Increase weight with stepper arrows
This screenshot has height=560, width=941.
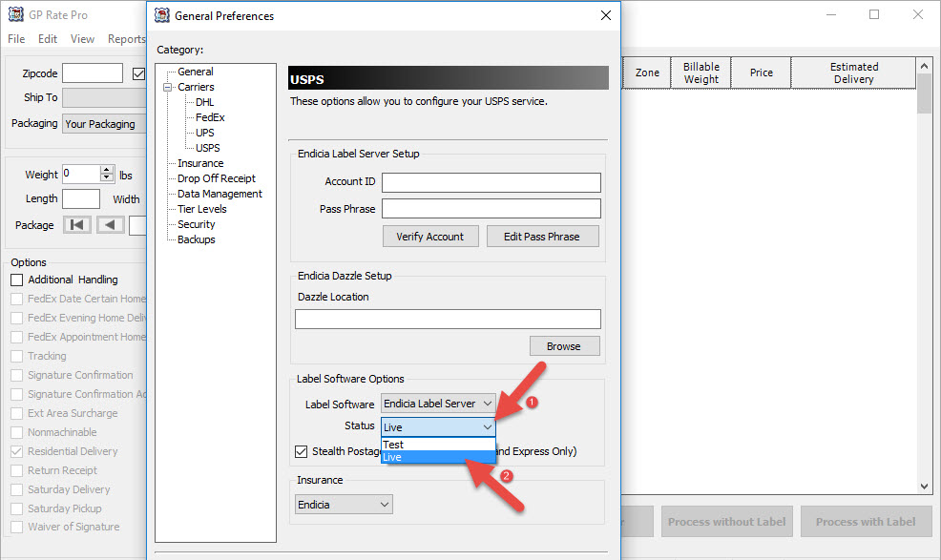click(x=107, y=170)
